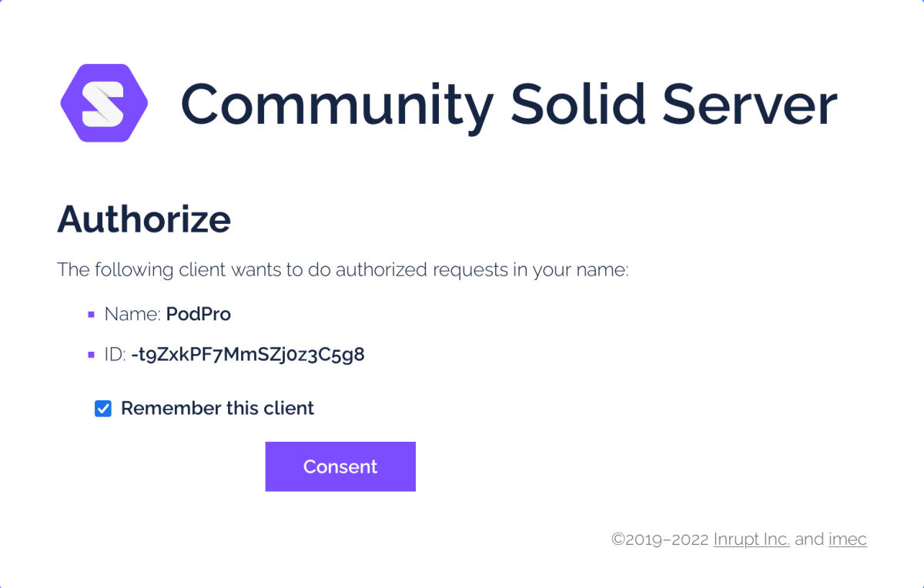Click the copyright notice in the footer
The image size is (924, 588).
(x=658, y=540)
